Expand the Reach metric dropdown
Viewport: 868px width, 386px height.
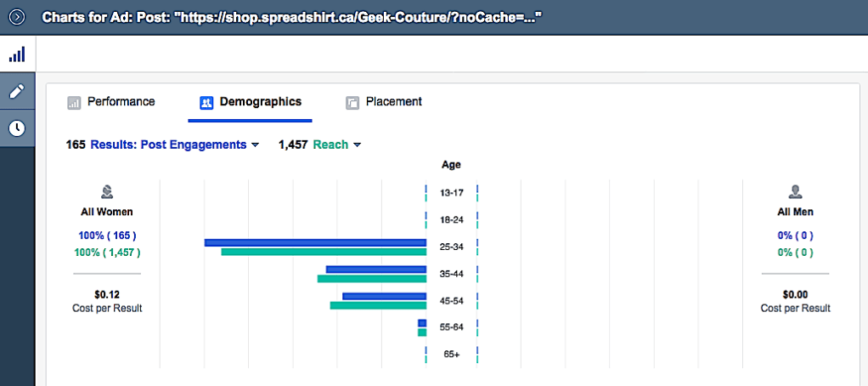pos(337,145)
